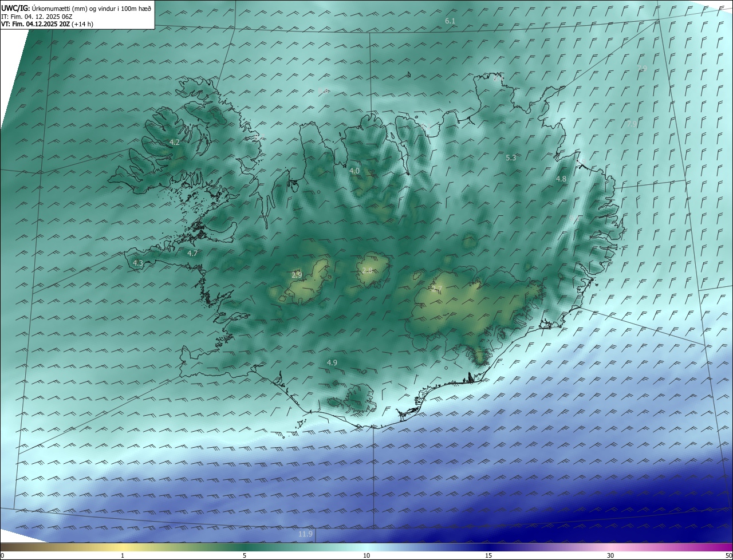Click the color scale label 0
Viewport: 733px width, 560px height.
tap(2, 555)
